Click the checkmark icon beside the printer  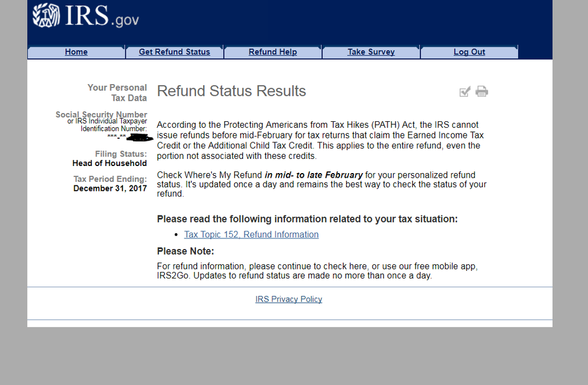point(465,92)
